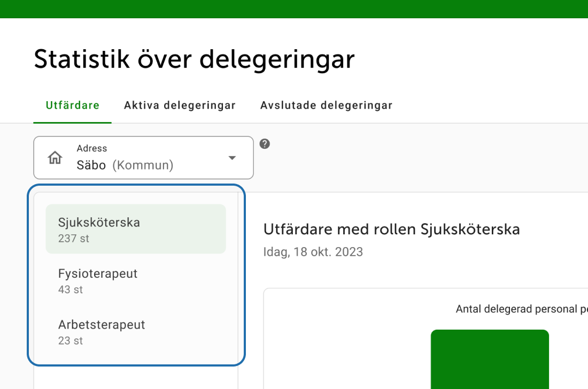This screenshot has height=389, width=588.
Task: Select Sjuksköterska role with 237 st
Action: 136,229
